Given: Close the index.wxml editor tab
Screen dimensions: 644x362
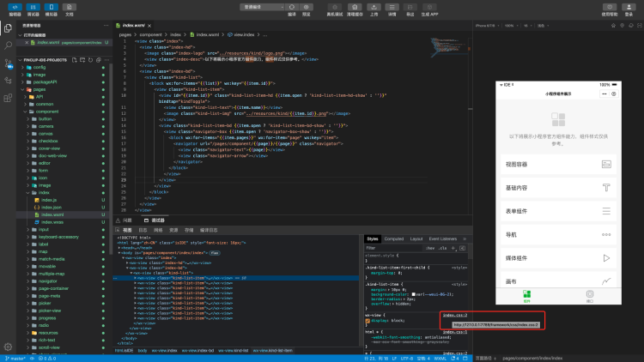Looking at the screenshot, I should [149, 26].
